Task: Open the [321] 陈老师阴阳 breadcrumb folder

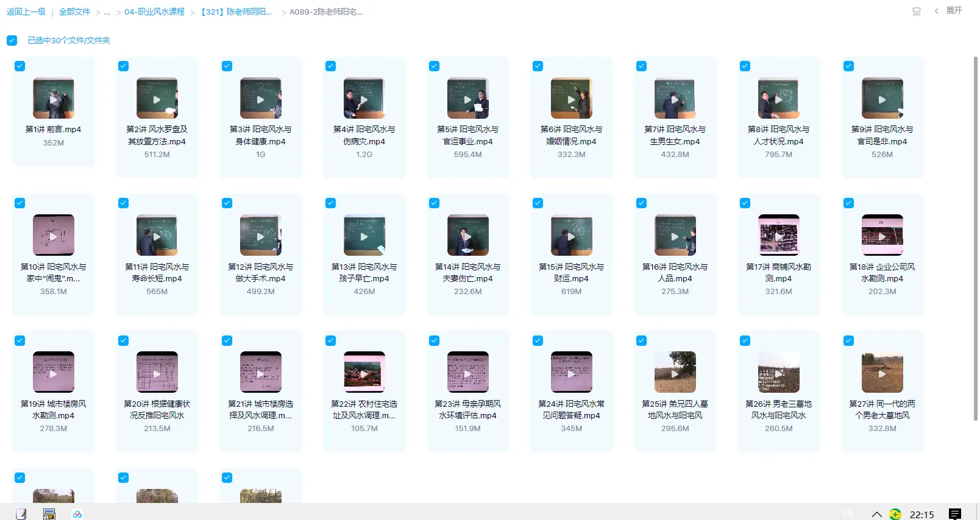Action: pos(236,12)
